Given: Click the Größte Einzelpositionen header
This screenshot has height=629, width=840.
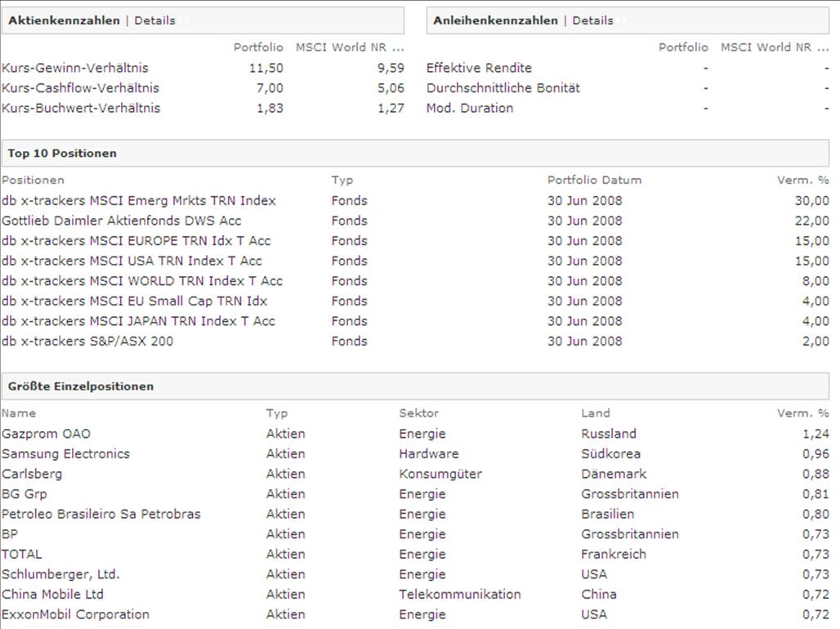Looking at the screenshot, I should pos(81,386).
